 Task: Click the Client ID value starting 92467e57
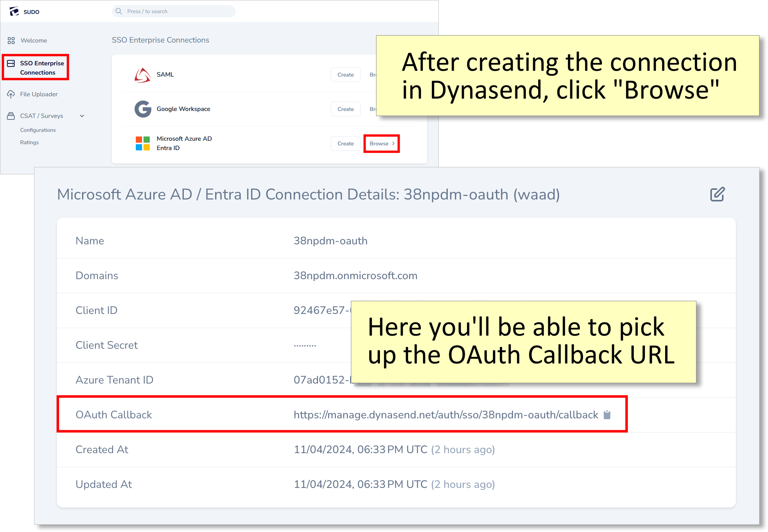click(x=322, y=310)
